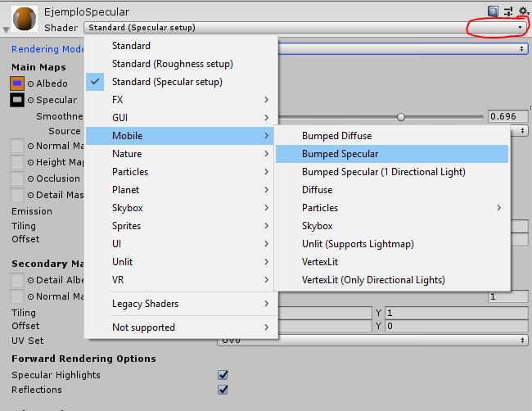Click the Height Map empty texture slot
The image size is (532, 411).
[x=17, y=162]
